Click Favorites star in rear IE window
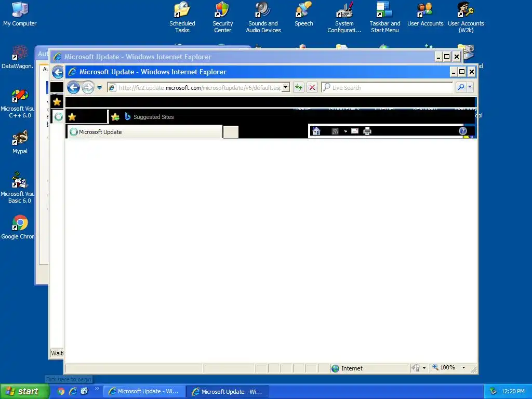The image size is (532, 399). coord(57,101)
